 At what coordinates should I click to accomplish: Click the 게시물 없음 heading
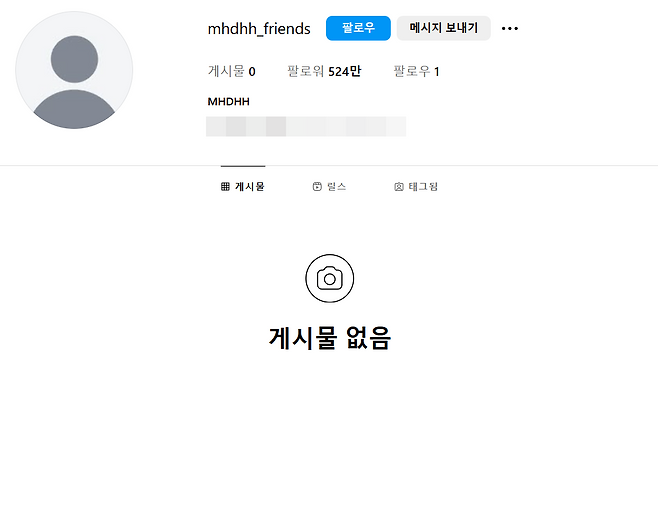(330, 338)
